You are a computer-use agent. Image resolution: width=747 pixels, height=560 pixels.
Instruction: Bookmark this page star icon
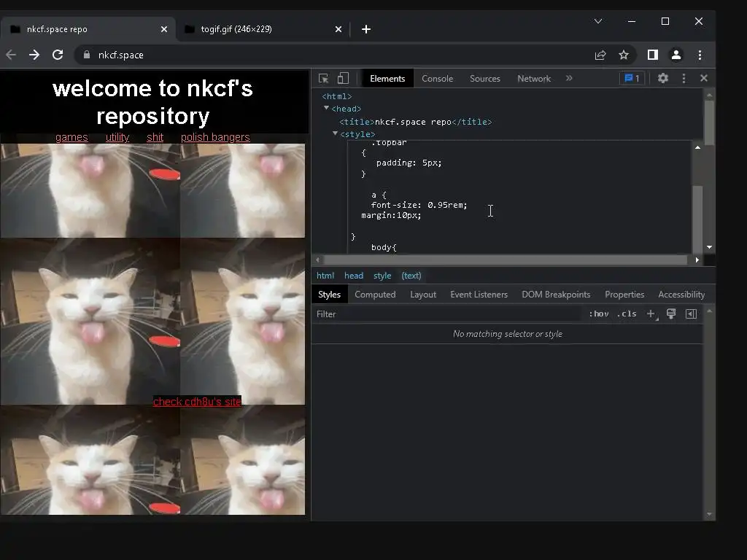(624, 55)
